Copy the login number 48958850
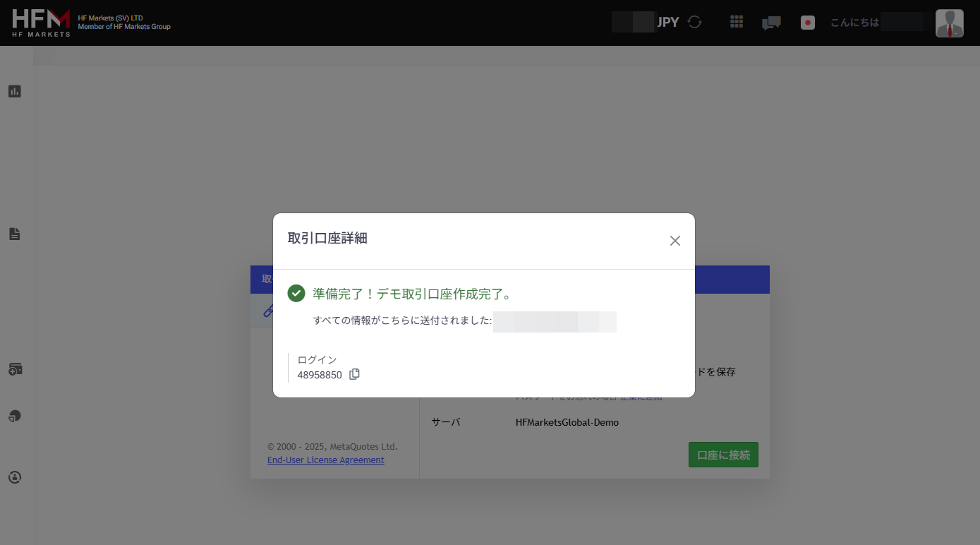This screenshot has height=545, width=980. [355, 374]
